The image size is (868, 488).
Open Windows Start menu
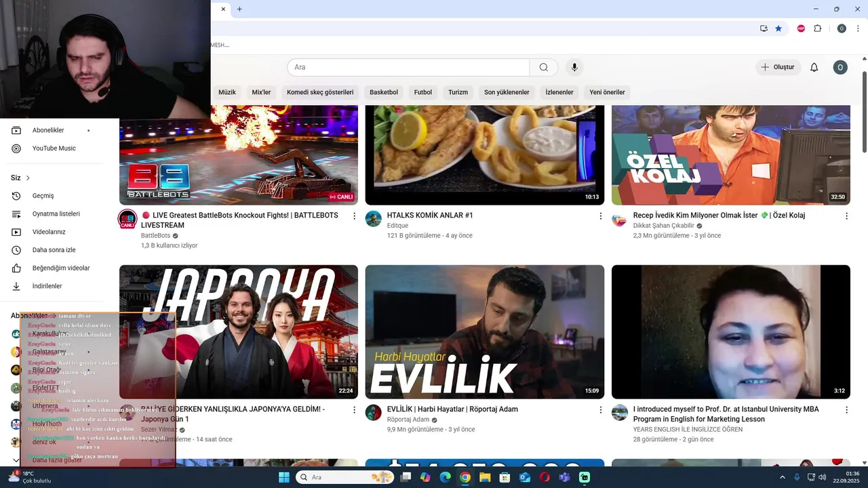(284, 477)
